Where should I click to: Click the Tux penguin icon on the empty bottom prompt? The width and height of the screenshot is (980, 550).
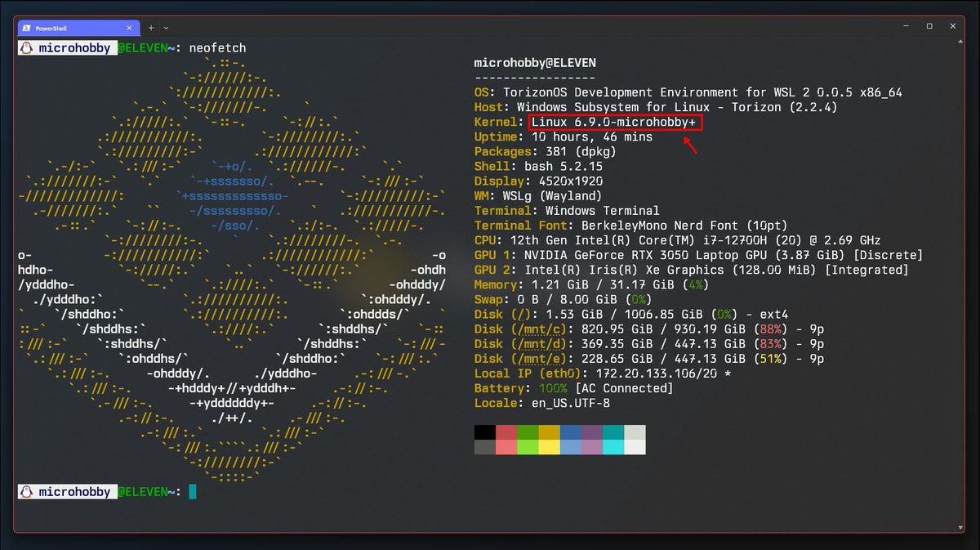click(x=26, y=492)
